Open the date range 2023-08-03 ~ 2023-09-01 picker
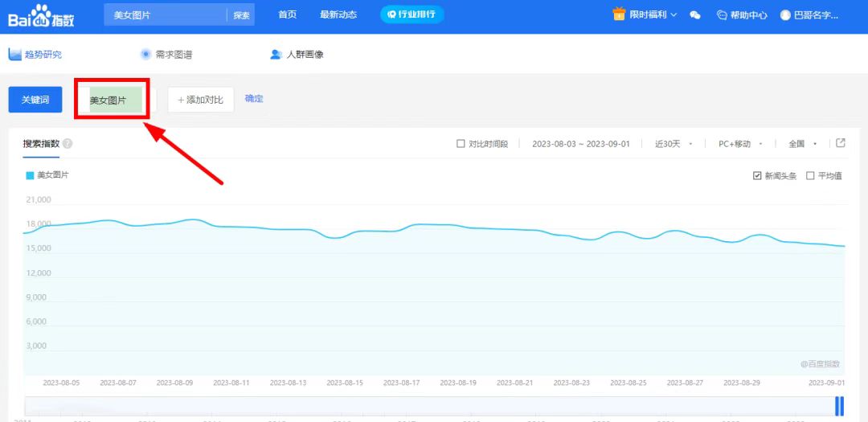The height and width of the screenshot is (422, 868). (x=579, y=143)
